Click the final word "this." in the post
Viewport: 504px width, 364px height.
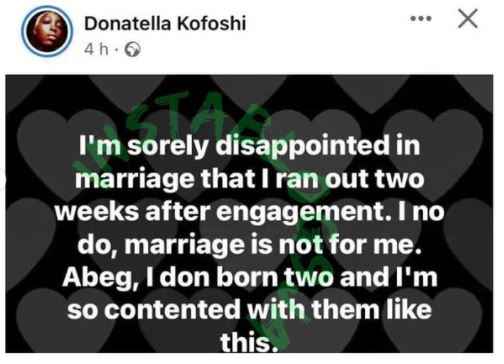click(x=249, y=342)
